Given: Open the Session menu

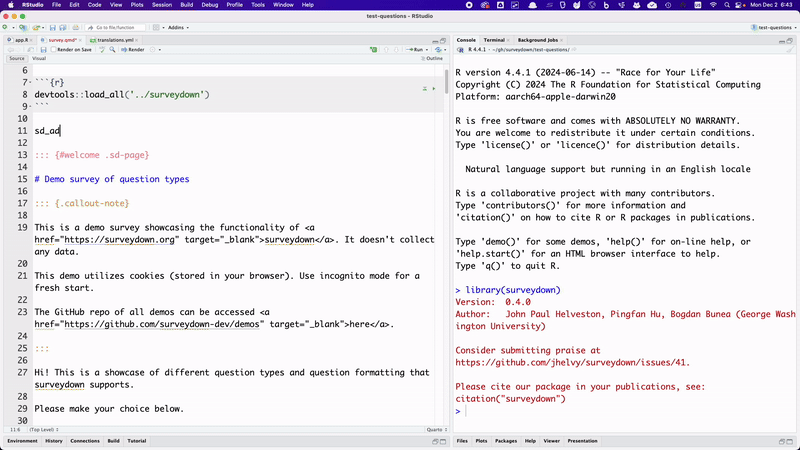Looking at the screenshot, I should [x=162, y=5].
